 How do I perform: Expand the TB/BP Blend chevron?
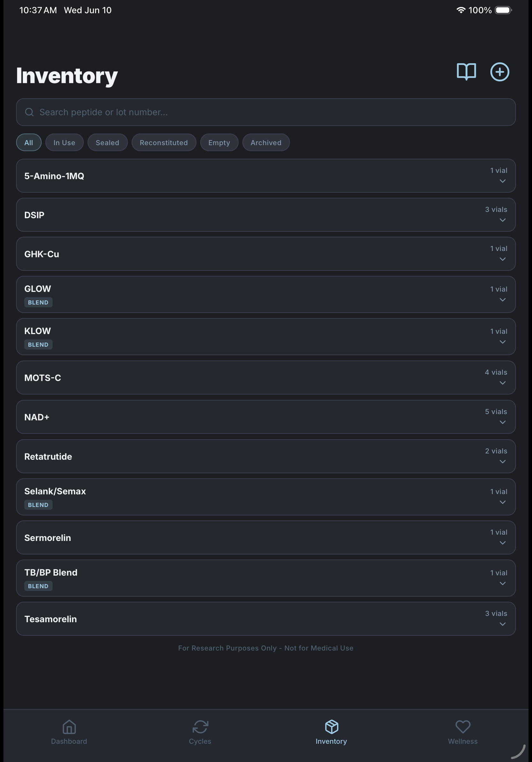502,583
